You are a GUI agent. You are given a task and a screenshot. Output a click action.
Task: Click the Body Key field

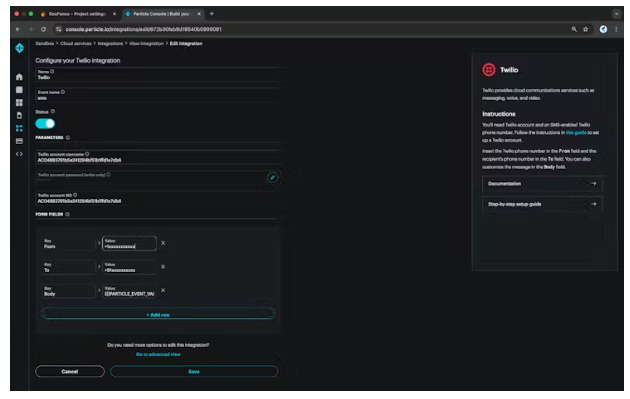pyautogui.click(x=68, y=291)
